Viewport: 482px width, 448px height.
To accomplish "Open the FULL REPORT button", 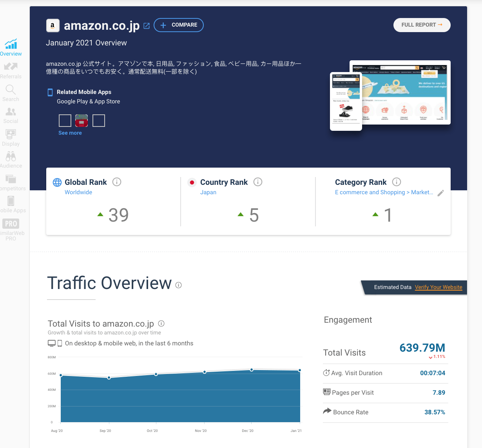I will 422,25.
